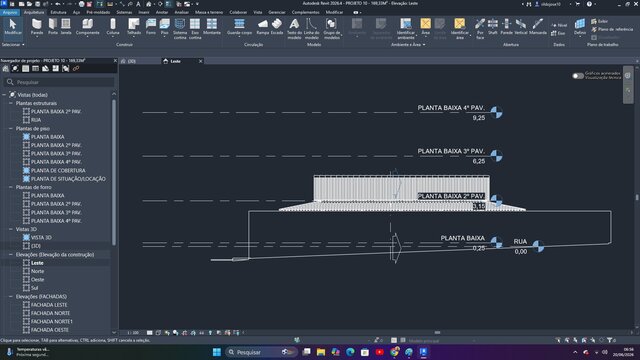
Task: Select the Mansarda dormer tool
Action: (x=538, y=27)
